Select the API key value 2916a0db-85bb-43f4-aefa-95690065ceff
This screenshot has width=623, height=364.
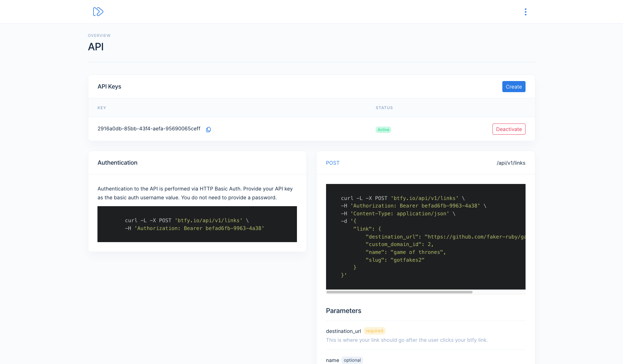[149, 129]
